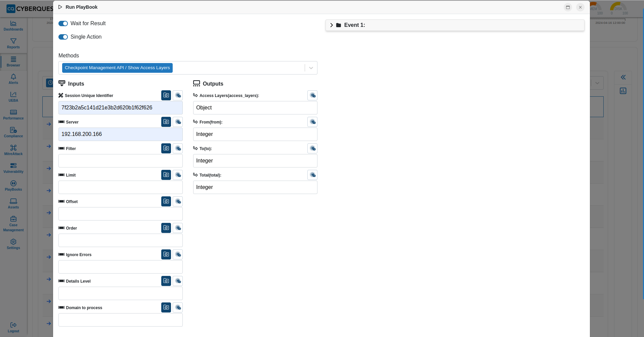Focus the Filter input field
Viewport: 644px width, 337px height.
(121, 161)
